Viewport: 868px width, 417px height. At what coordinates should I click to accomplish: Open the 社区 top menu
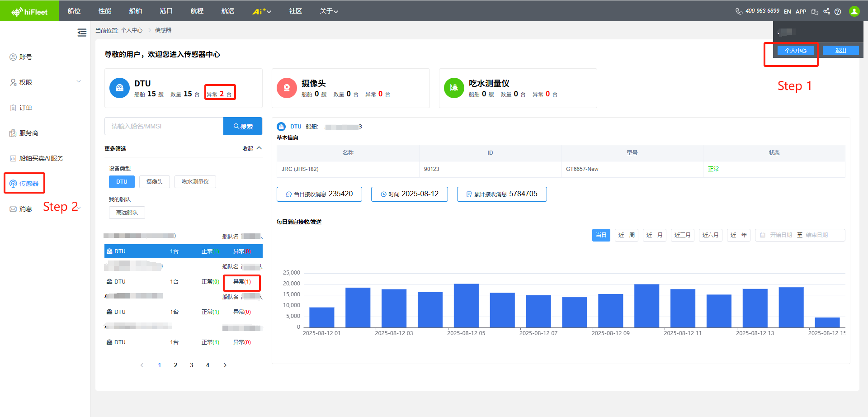pyautogui.click(x=296, y=11)
